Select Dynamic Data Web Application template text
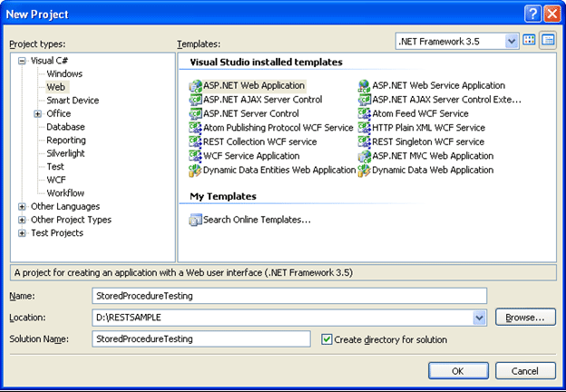This screenshot has width=566, height=392. click(x=433, y=170)
